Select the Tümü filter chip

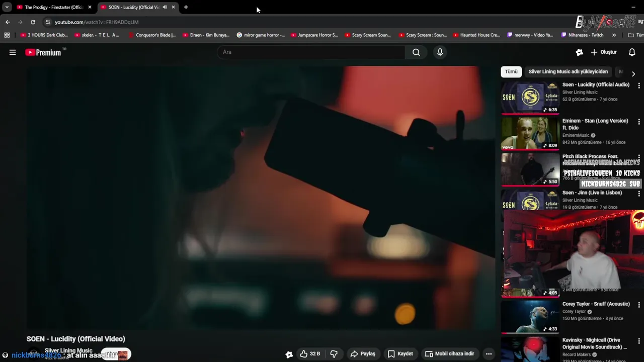pos(511,72)
